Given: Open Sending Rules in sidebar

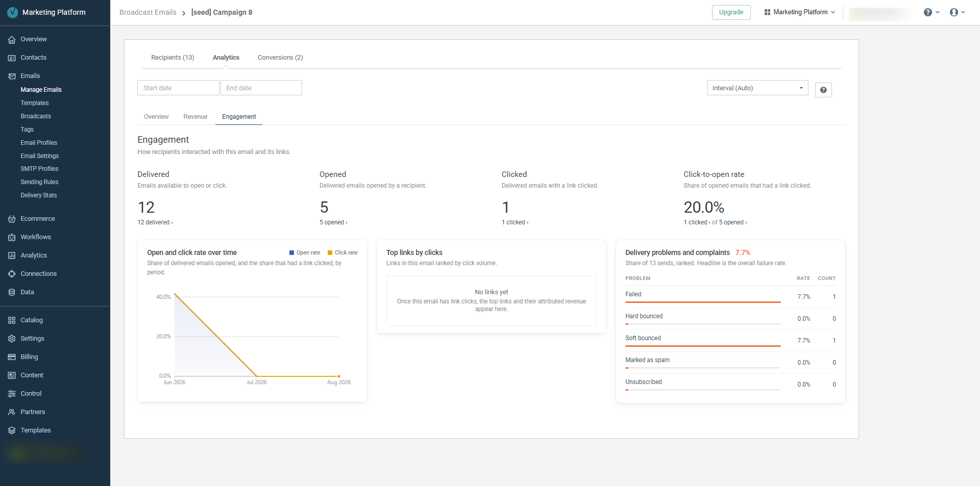Looking at the screenshot, I should click(39, 182).
